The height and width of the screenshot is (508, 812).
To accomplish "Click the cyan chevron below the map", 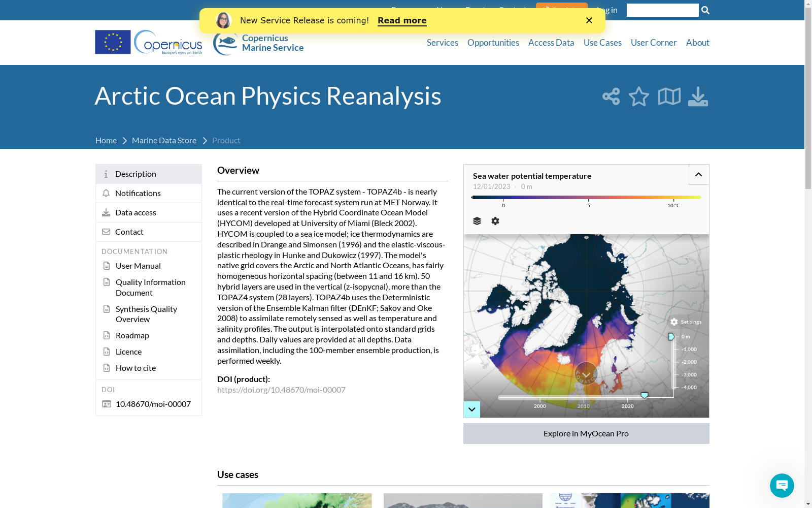I will tap(472, 409).
